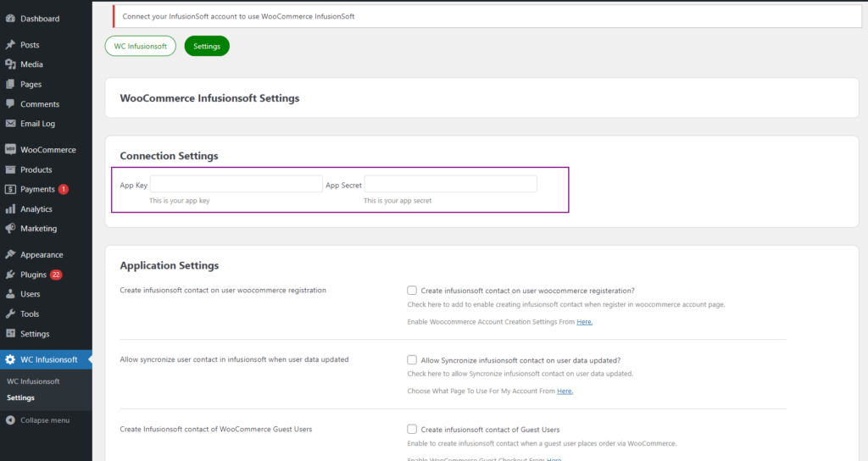The image size is (868, 461).
Task: Open Appearance in the admin sidebar
Action: point(46,254)
